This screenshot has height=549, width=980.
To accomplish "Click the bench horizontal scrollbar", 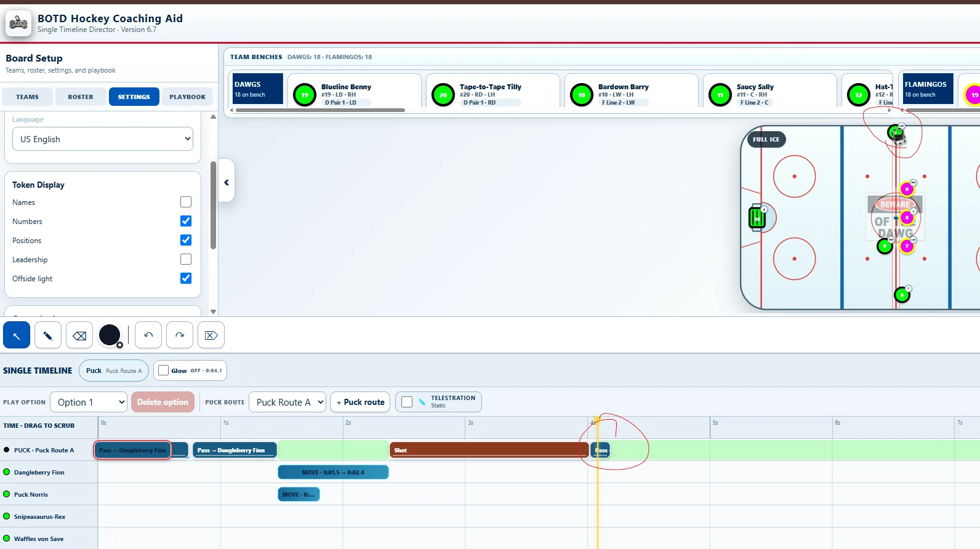I will [320, 110].
